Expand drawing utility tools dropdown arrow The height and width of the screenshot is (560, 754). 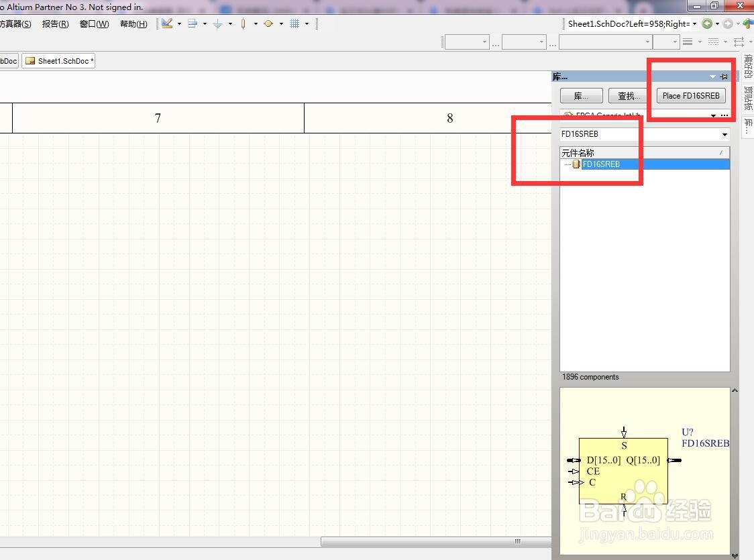[x=179, y=23]
